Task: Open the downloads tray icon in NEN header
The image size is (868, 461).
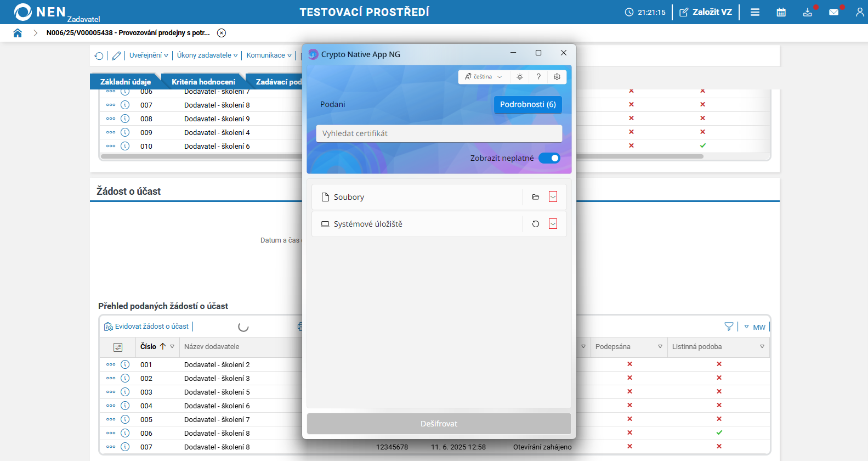Action: click(808, 12)
